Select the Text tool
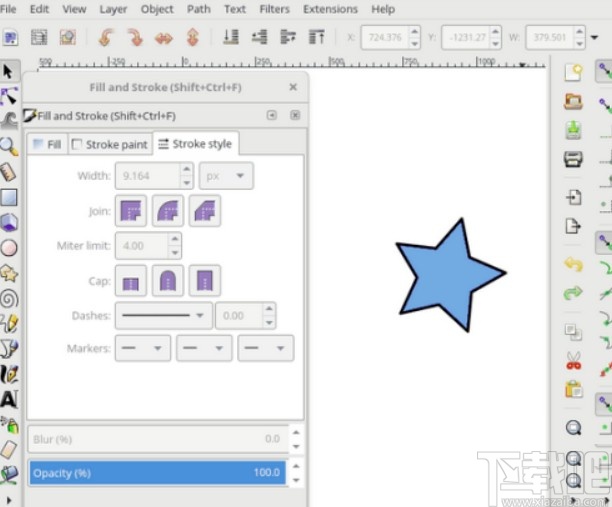612x507 pixels. [x=9, y=399]
